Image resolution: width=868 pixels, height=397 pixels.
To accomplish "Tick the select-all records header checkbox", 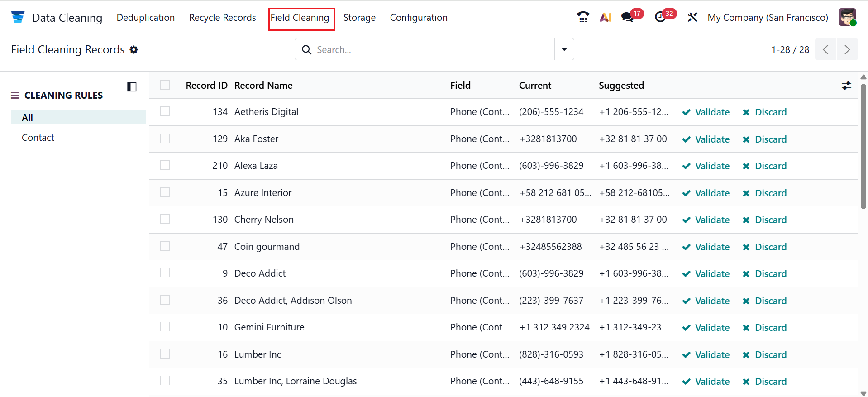I will (165, 85).
